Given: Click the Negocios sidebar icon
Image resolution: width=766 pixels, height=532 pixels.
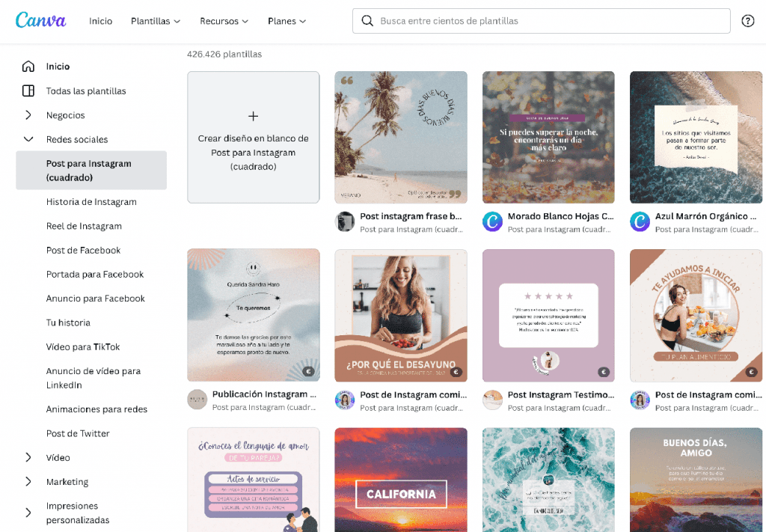Looking at the screenshot, I should pos(29,114).
